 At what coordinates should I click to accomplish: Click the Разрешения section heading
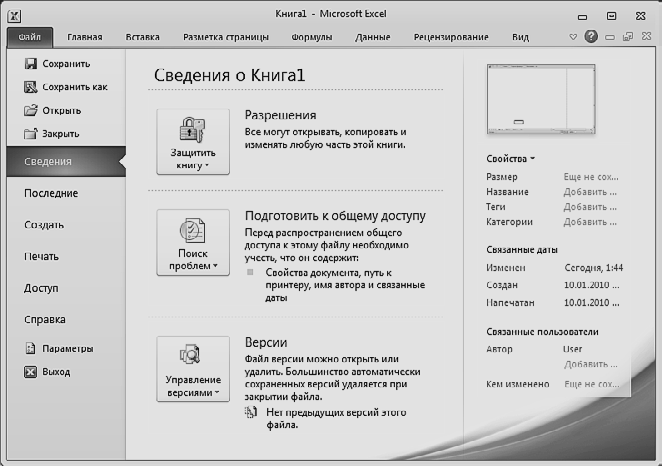[280, 115]
